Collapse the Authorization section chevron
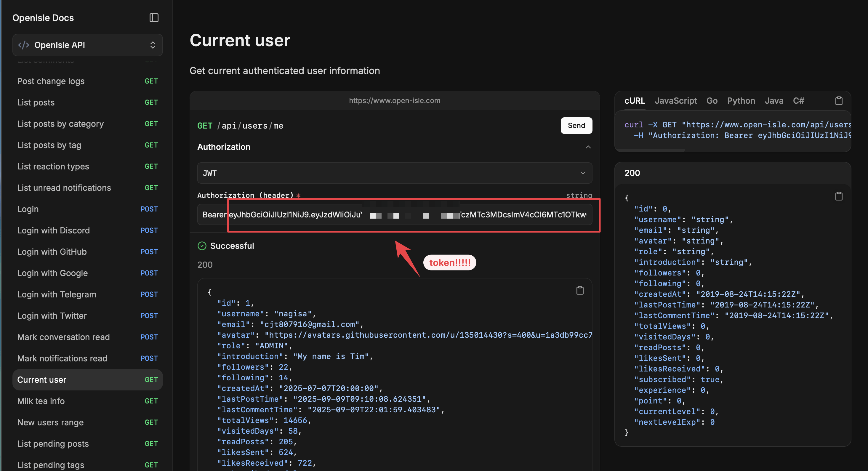868x471 pixels. click(x=588, y=147)
